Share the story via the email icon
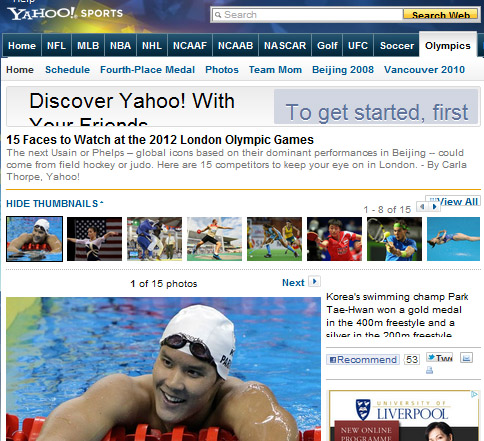The width and height of the screenshot is (484, 441). (466, 358)
